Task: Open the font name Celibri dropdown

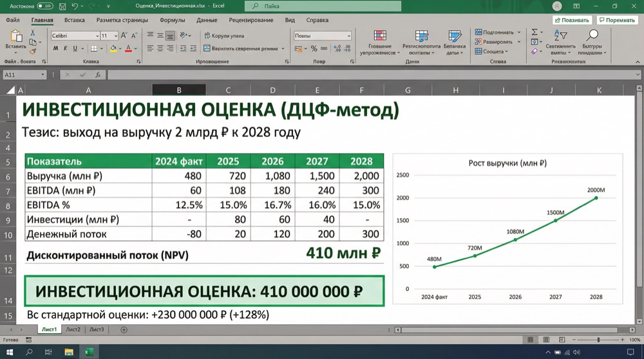Action: [97, 36]
